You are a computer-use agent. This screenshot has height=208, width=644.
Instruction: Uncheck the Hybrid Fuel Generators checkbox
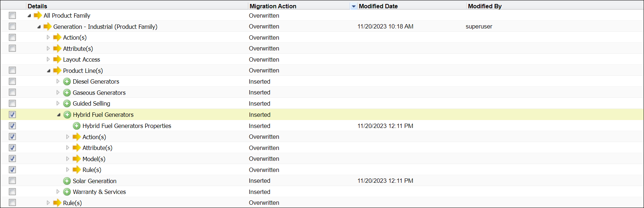click(x=12, y=115)
